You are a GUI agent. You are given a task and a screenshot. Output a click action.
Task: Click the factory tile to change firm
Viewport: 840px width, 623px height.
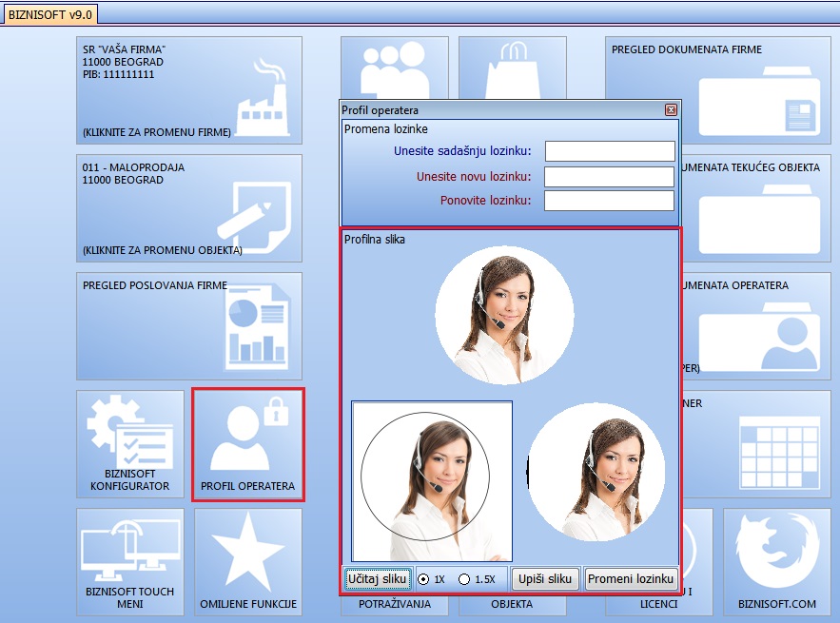(x=189, y=90)
